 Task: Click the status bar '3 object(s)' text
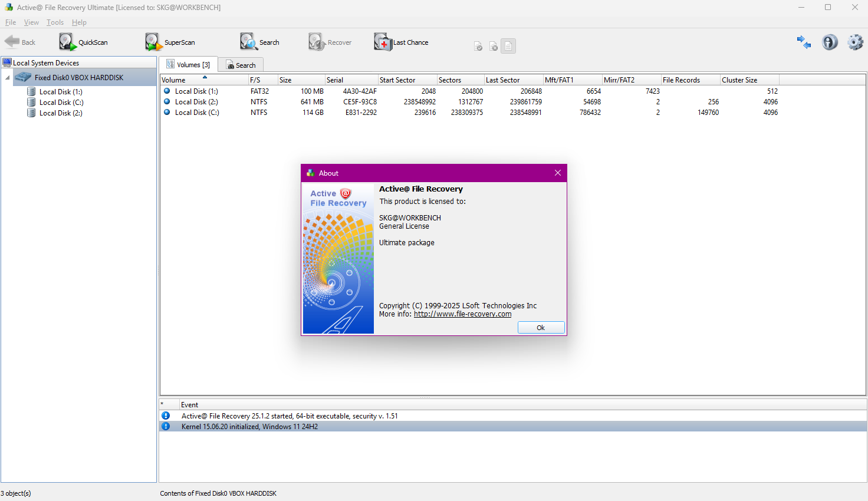16,493
